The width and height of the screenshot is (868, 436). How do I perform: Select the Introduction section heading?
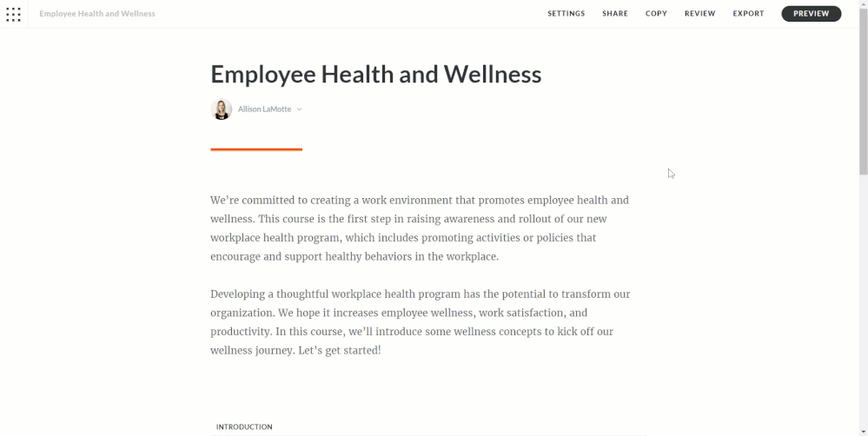click(244, 426)
